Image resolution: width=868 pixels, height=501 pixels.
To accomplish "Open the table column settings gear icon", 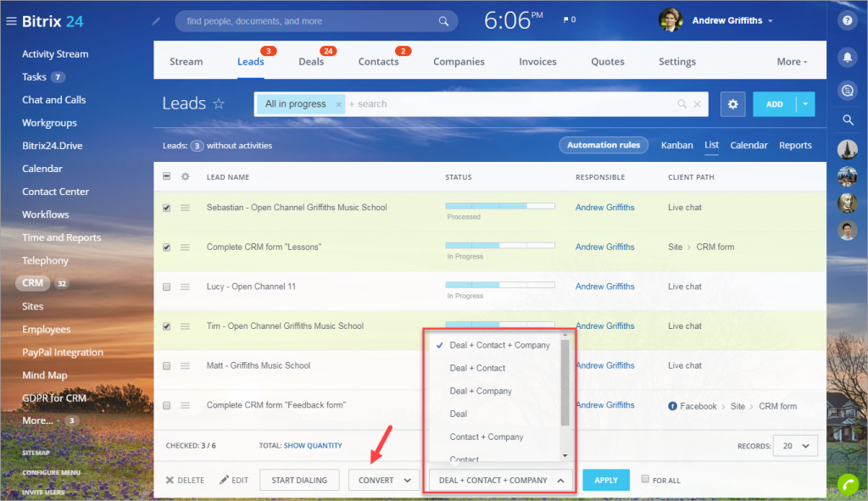I will [186, 176].
